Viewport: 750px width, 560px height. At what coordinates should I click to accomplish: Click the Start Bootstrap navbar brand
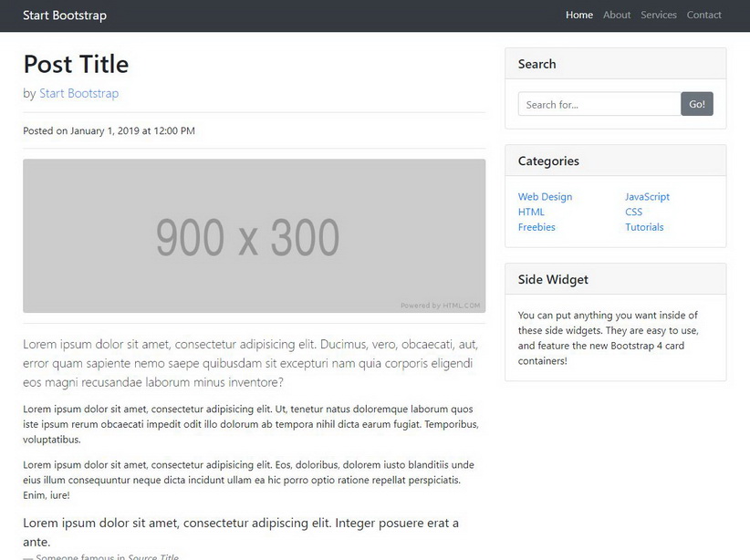(x=65, y=16)
